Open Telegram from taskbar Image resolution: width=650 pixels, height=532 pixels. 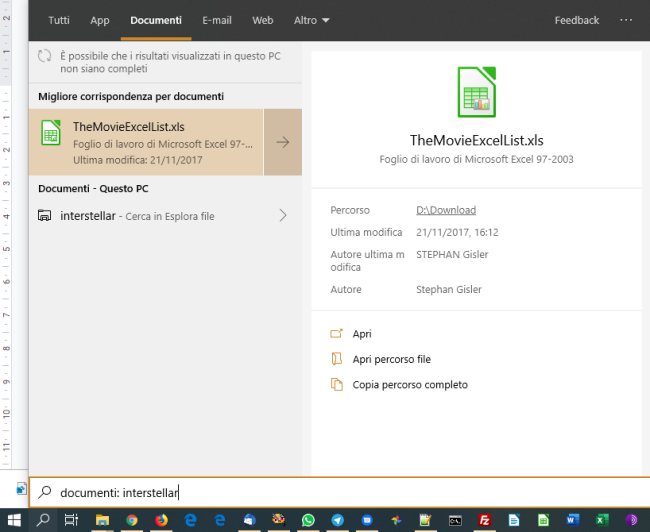[x=337, y=520]
